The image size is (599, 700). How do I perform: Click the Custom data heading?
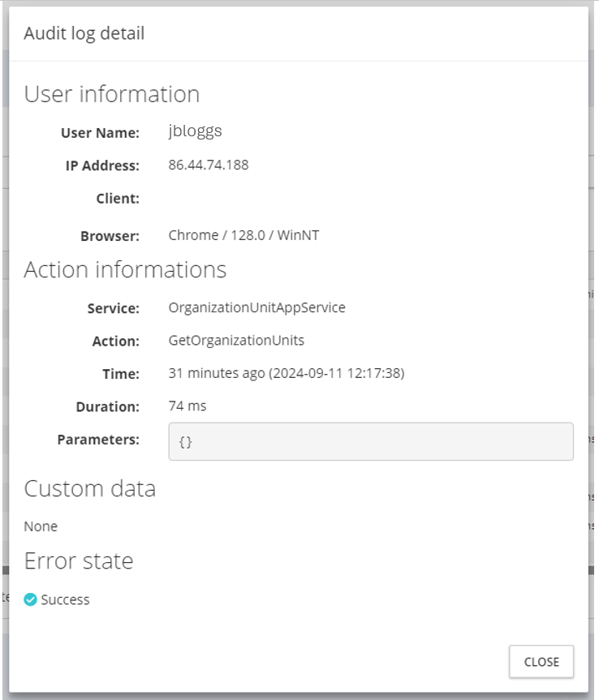click(89, 489)
